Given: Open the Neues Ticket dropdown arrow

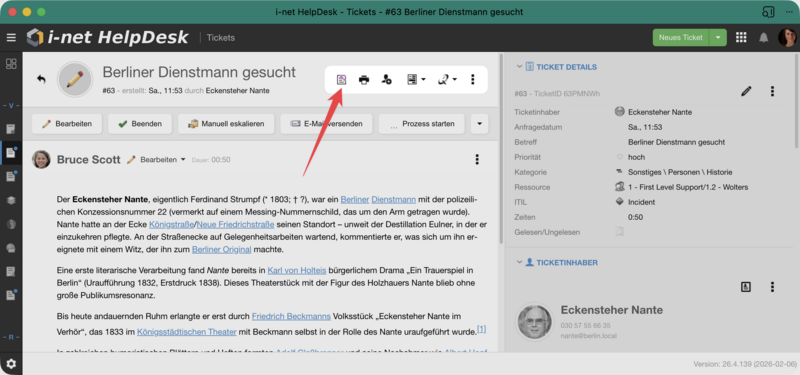Looking at the screenshot, I should 718,37.
